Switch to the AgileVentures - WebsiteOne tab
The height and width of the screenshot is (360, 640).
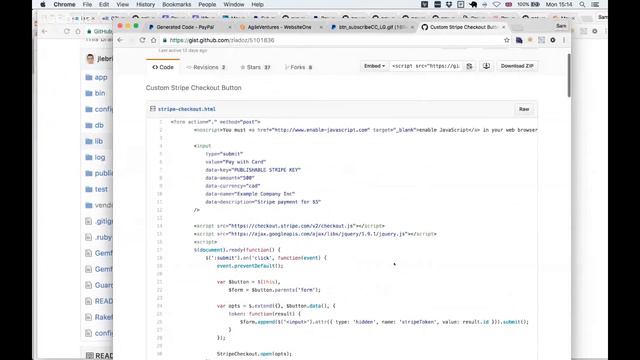pyautogui.click(x=279, y=27)
